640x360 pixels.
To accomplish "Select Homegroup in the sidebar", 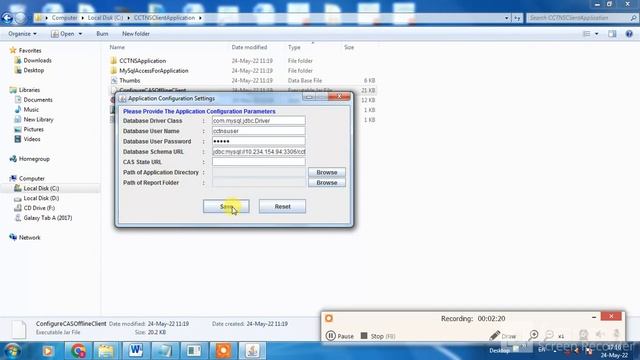I will point(34,159).
